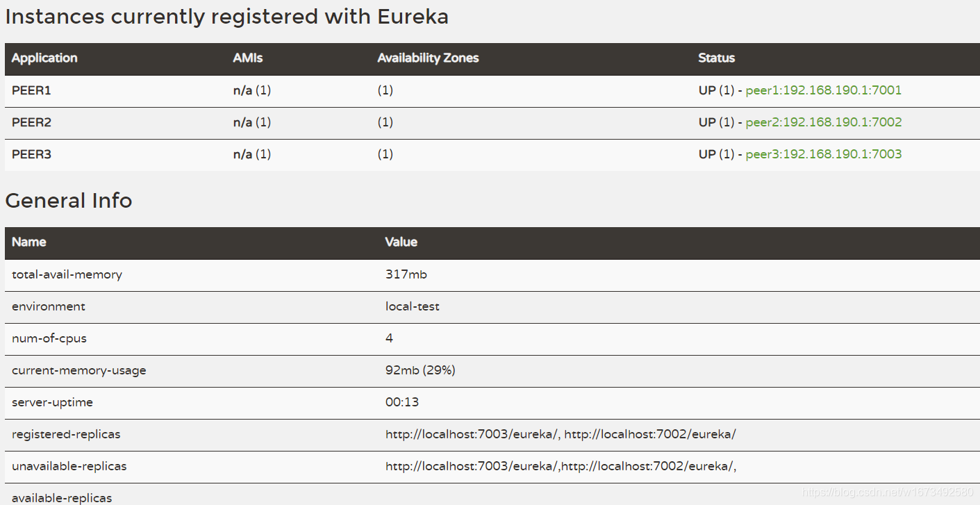980x505 pixels.
Task: Select the PEER2 application row
Action: (x=31, y=122)
